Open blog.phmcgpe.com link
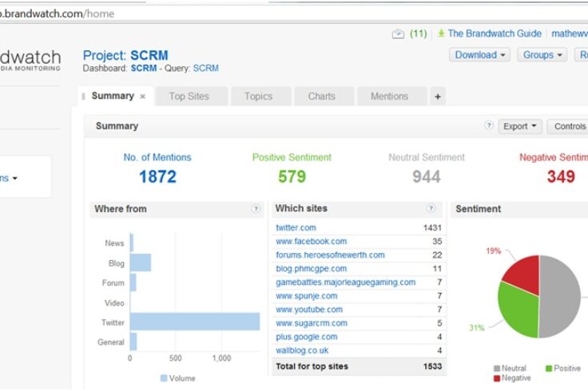This screenshot has height=391, width=588. pos(312,269)
